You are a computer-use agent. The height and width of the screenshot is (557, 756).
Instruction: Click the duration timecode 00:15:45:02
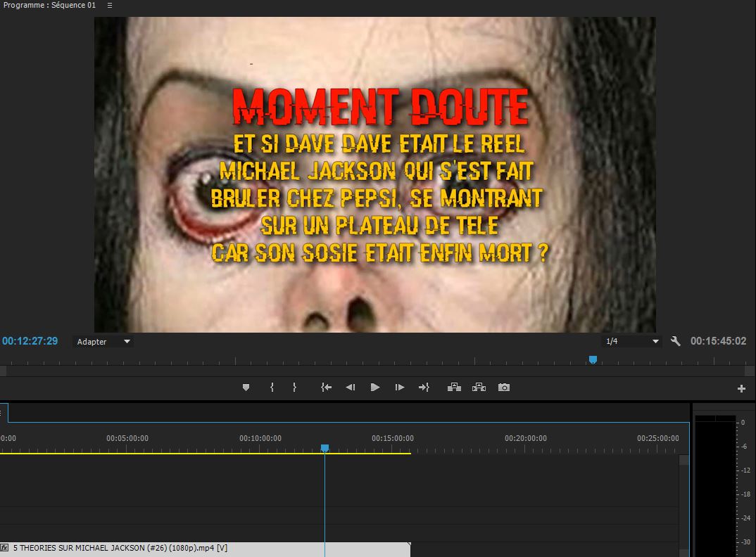[719, 341]
